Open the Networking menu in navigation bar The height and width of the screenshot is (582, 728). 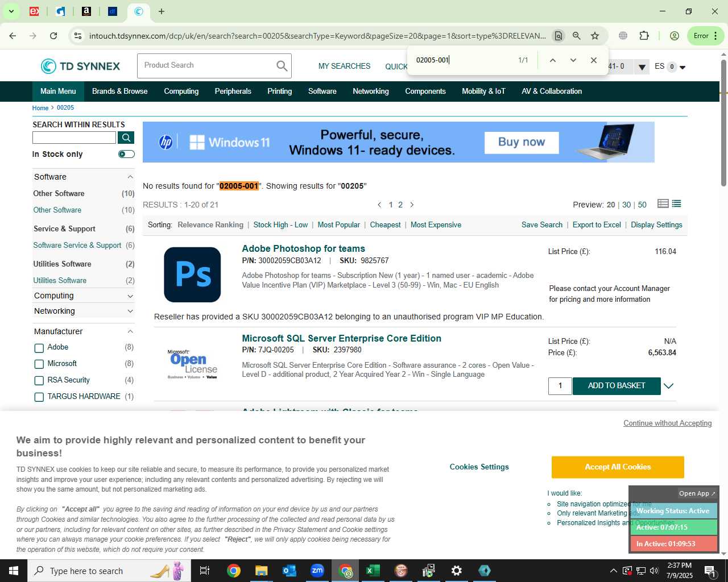[371, 91]
